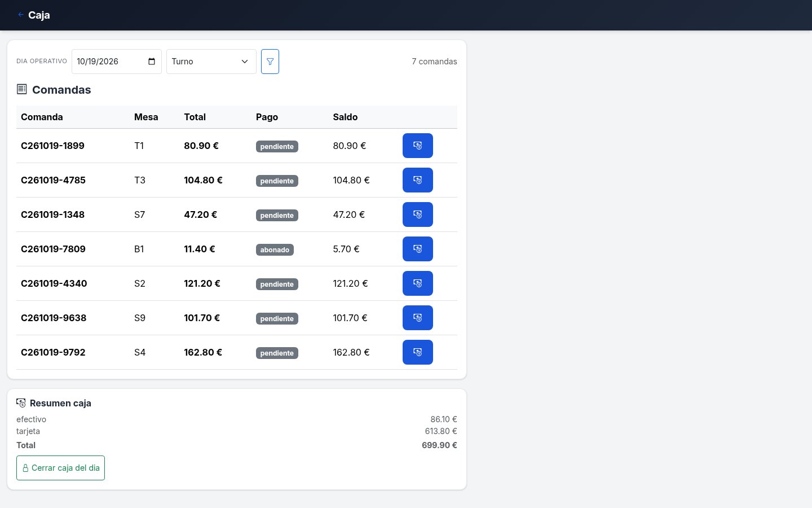Click the saldo value 5.70 €
The width and height of the screenshot is (812, 508).
(x=346, y=249)
